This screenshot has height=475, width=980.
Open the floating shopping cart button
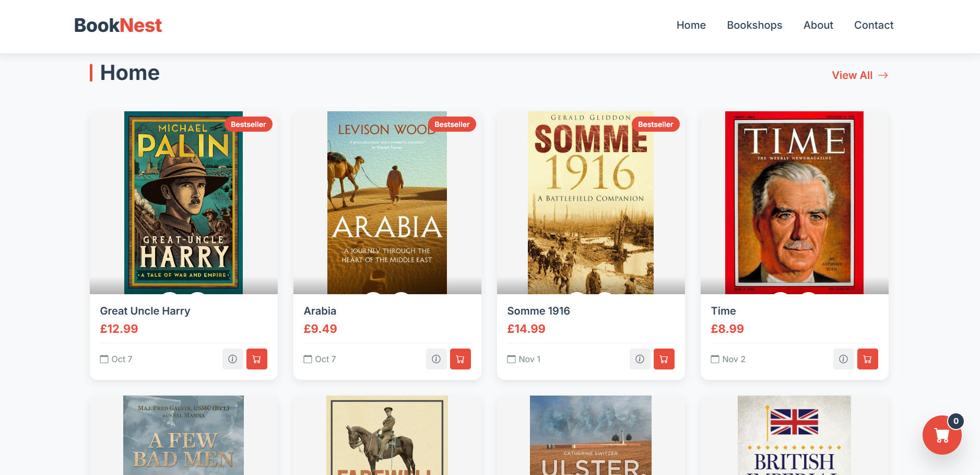pos(942,435)
